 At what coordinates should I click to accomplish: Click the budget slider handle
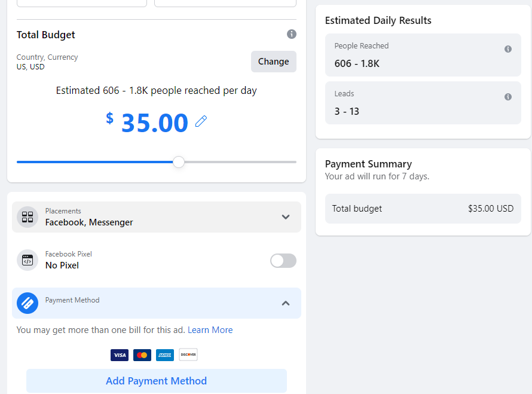point(179,162)
